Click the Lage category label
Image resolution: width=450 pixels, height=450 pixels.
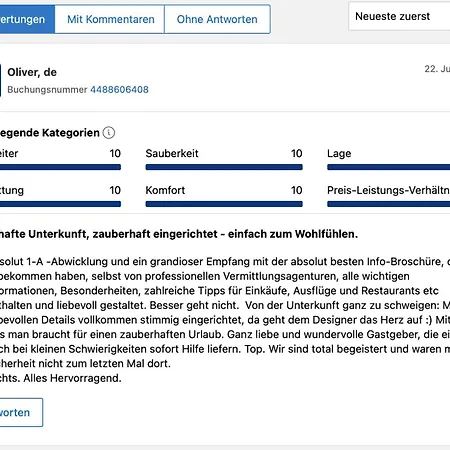339,154
